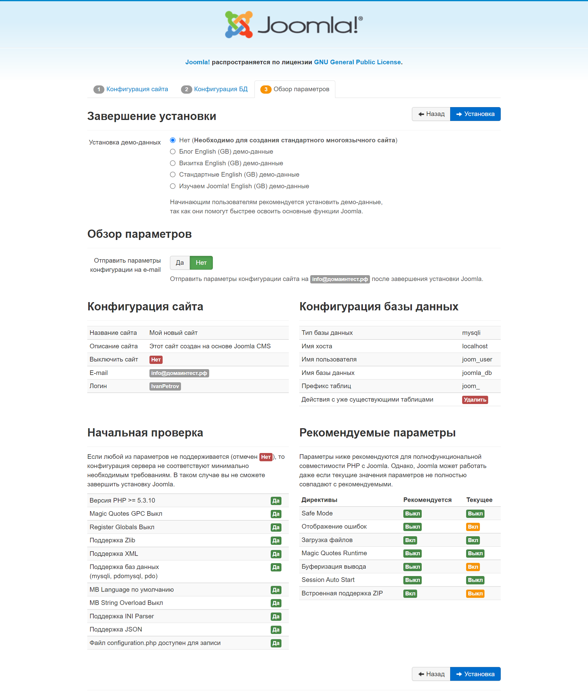Click the bottom Установка install button
Viewport: 588px width, 700px height.
475,674
